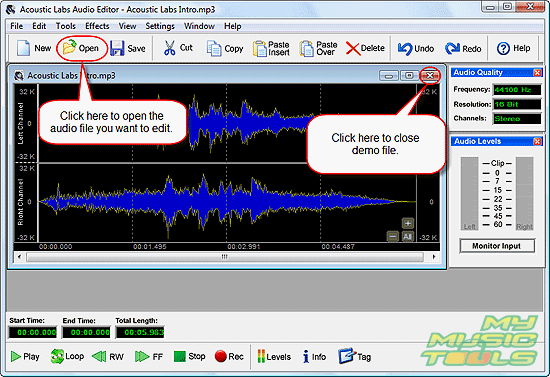Play the audio
550x377 pixels.
tap(25, 357)
